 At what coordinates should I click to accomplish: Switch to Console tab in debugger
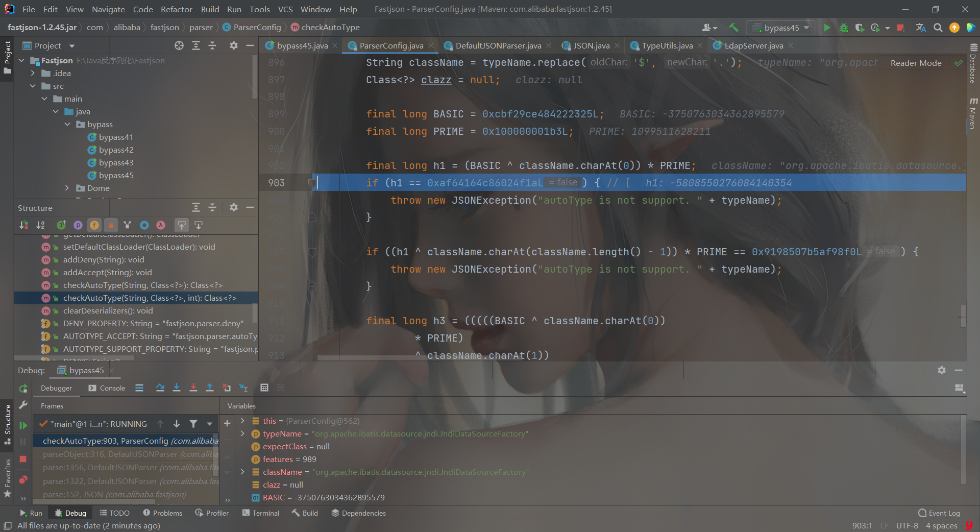click(x=107, y=388)
